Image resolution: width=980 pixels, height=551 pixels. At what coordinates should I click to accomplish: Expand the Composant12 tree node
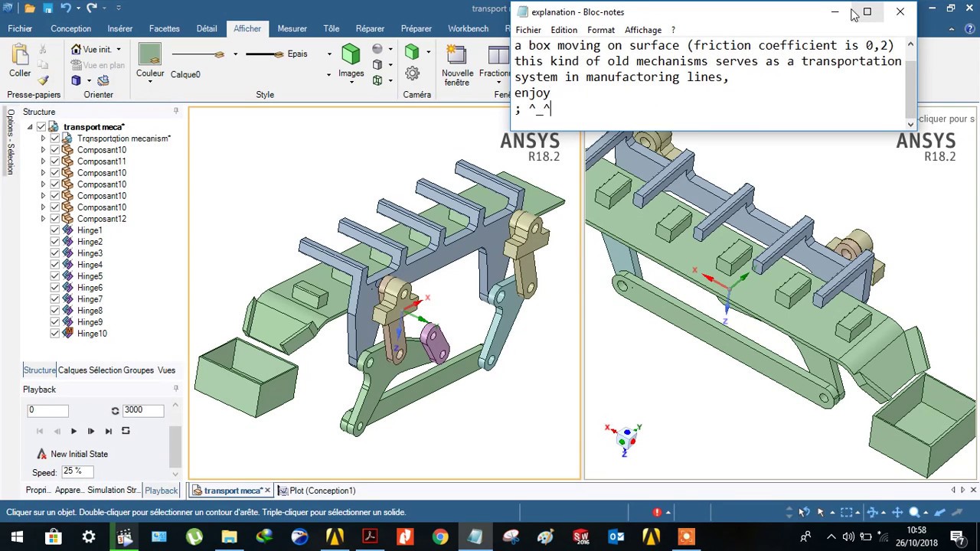click(43, 219)
